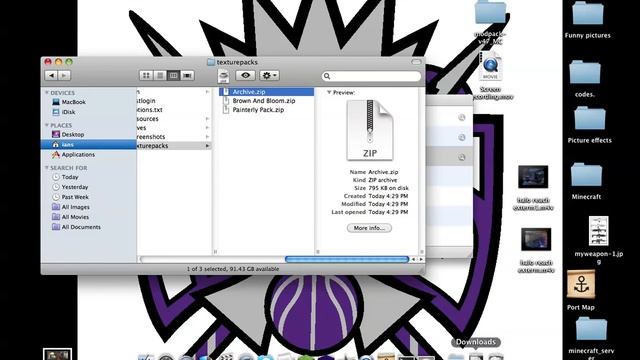Viewport: 640px width, 360px height.
Task: Collapse the SEARCH FOR sidebar section
Action: (47, 168)
